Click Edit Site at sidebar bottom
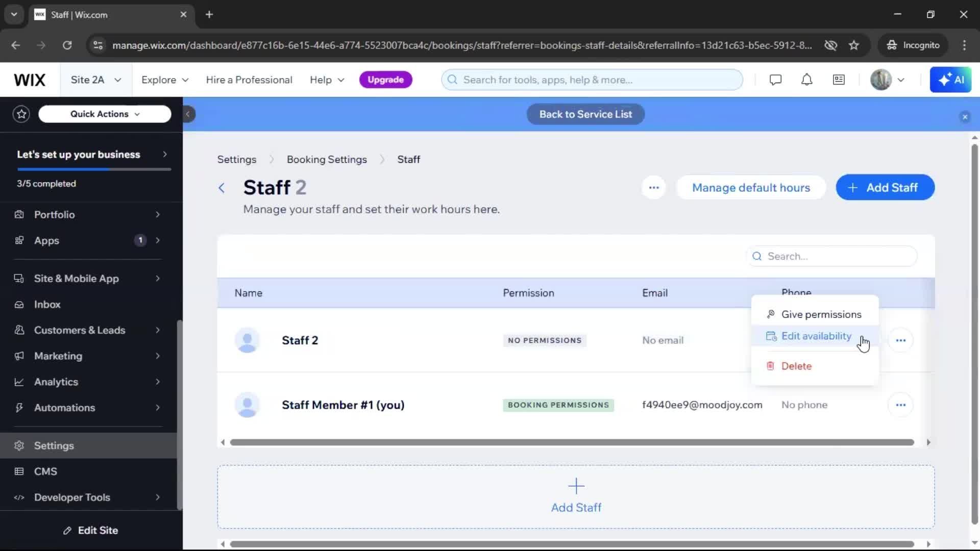Viewport: 980px width, 551px height. click(91, 531)
